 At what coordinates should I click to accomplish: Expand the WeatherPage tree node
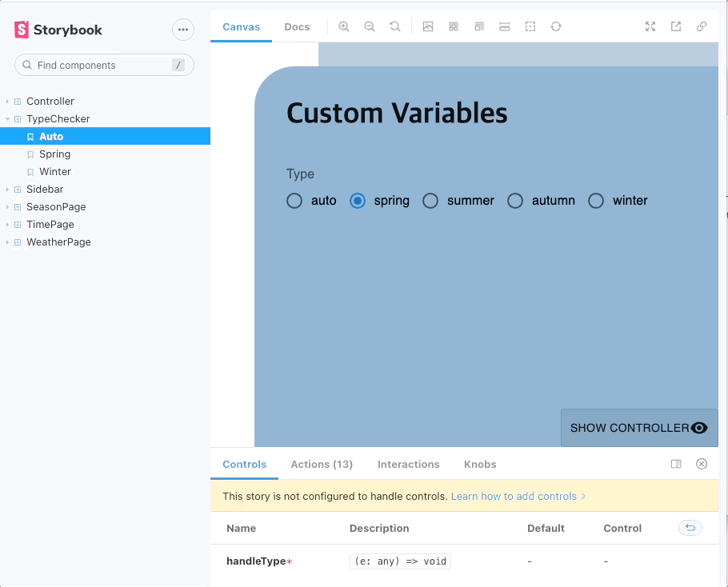7,242
